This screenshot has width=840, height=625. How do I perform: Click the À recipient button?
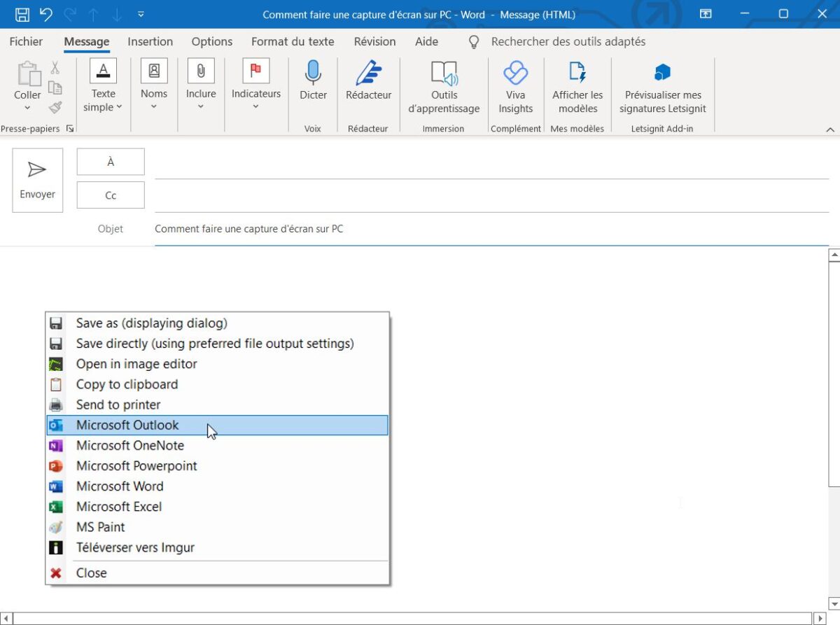[x=110, y=161]
